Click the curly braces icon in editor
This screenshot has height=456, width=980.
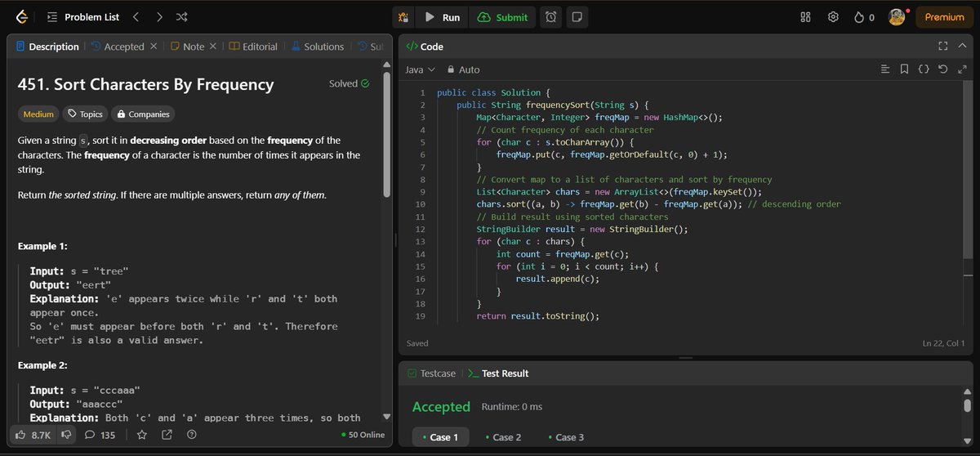(x=924, y=69)
